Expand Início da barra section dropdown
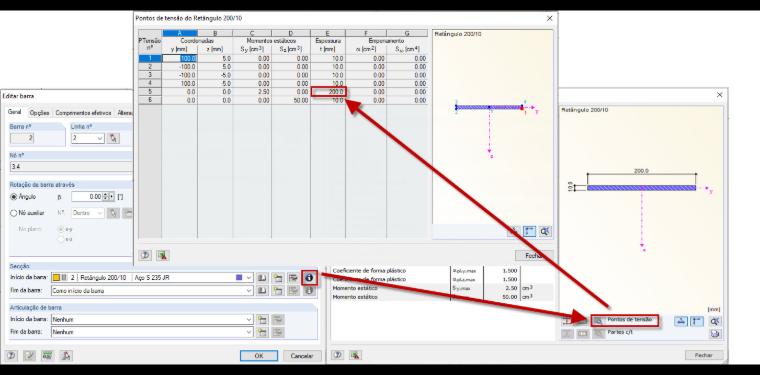The image size is (760, 375). (x=249, y=278)
